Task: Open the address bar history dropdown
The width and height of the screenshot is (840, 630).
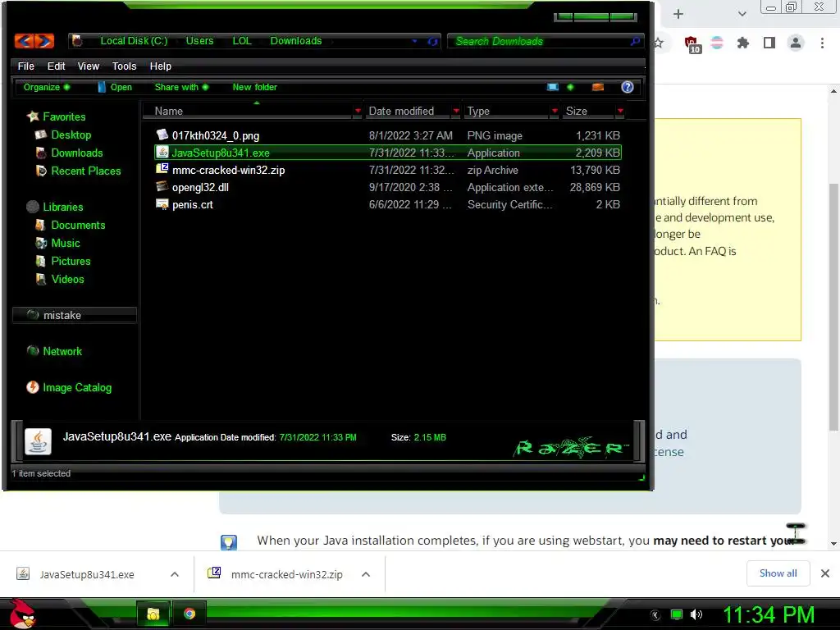Action: (414, 41)
